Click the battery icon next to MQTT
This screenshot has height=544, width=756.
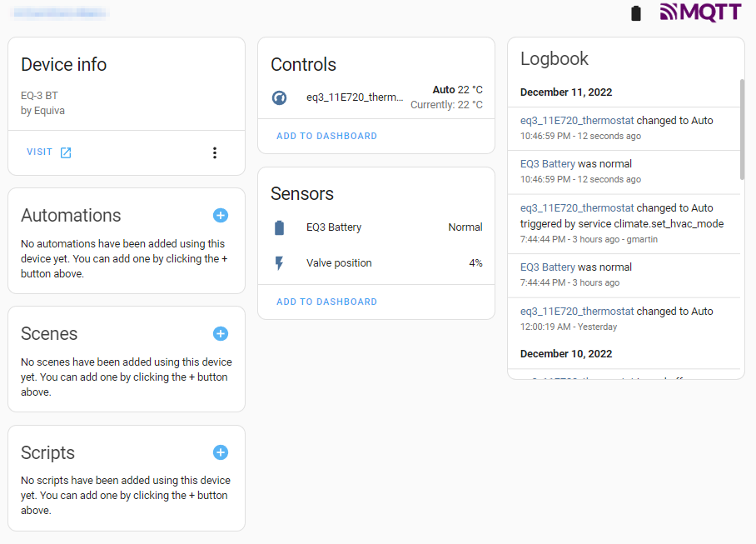(x=636, y=13)
